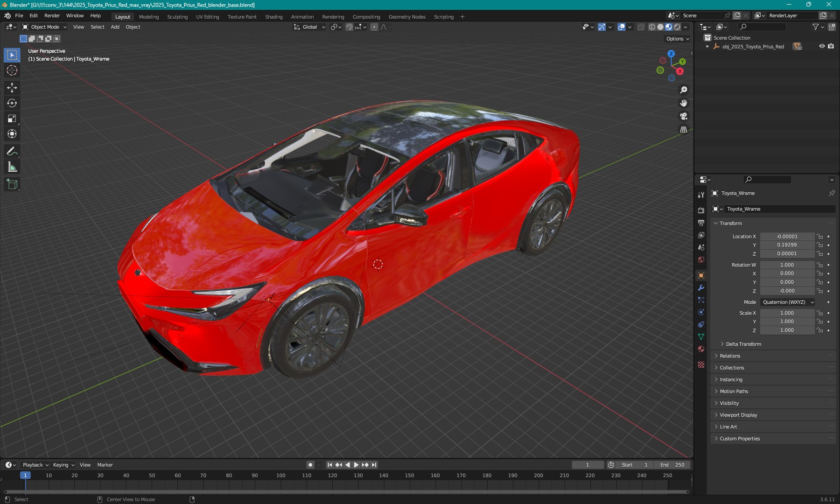
Task: Activate the Rotate tool
Action: click(x=12, y=103)
